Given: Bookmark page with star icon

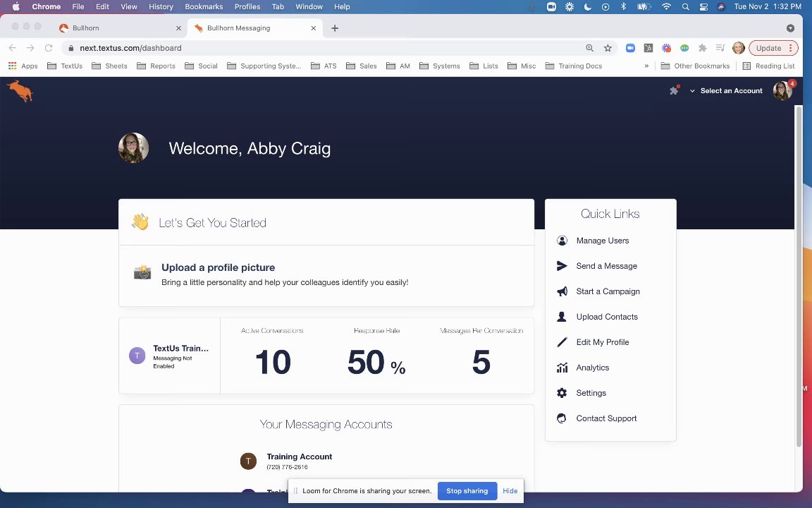Looking at the screenshot, I should coord(608,48).
